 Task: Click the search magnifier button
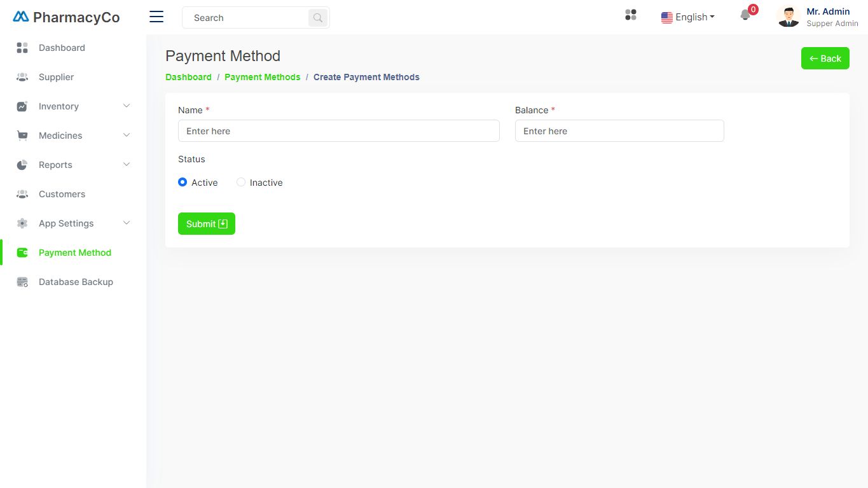[x=318, y=18]
